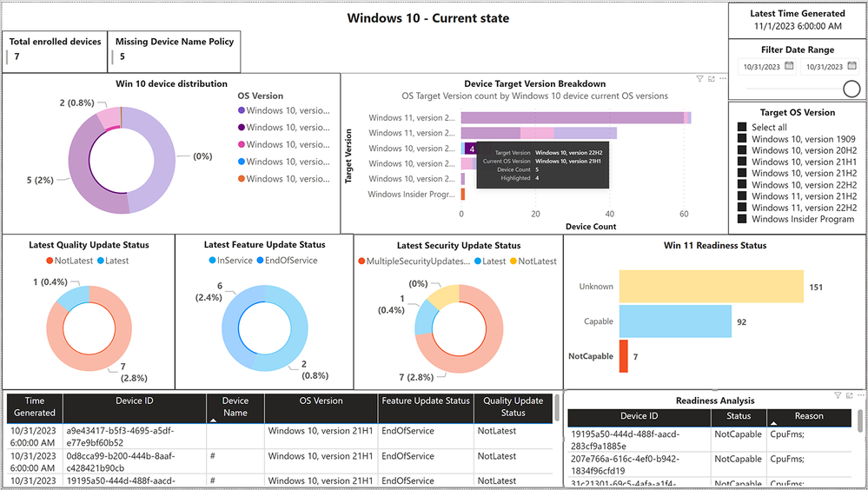
Task: Click Latest legend marker in Quality Update Status
Action: click(x=101, y=261)
